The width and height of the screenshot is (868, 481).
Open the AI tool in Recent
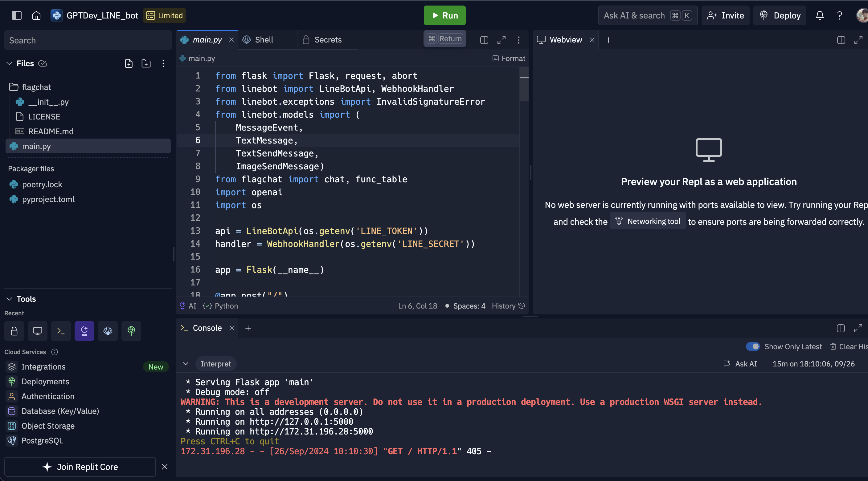click(x=84, y=331)
